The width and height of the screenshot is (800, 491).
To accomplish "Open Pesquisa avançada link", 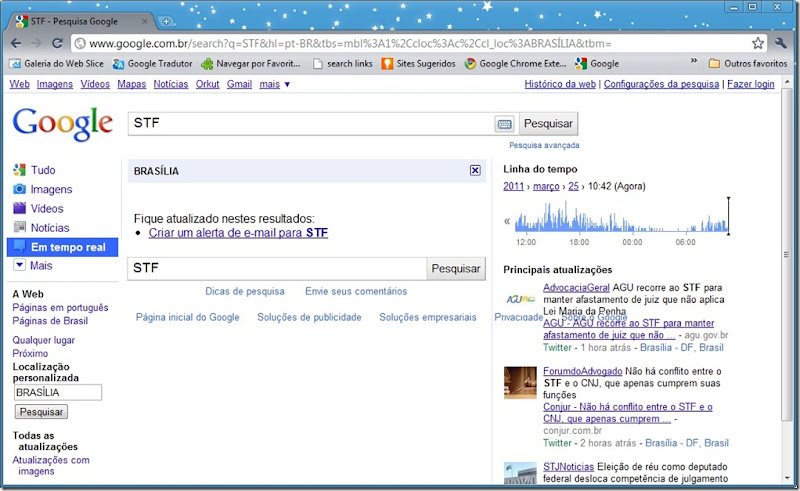I will click(x=544, y=145).
